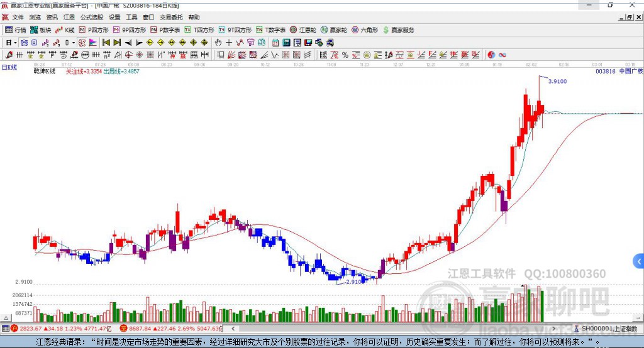Restore the inner chart window
Viewport: 644px width, 348px height.
[630, 17]
